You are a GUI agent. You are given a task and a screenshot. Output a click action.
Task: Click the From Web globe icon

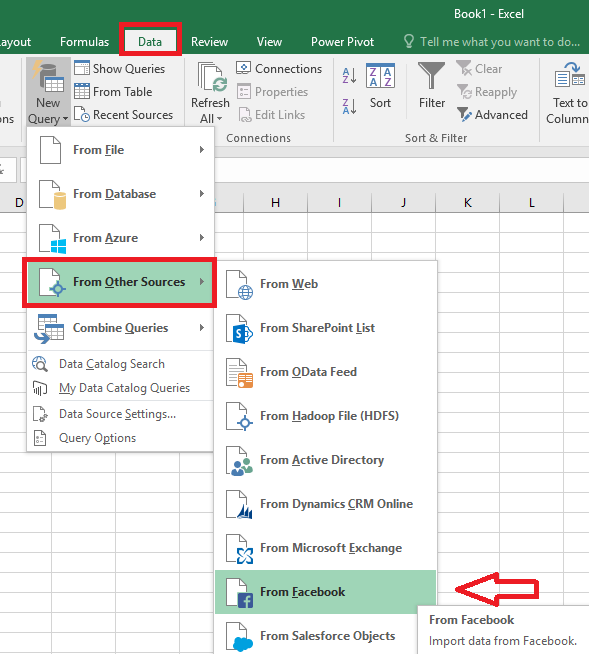(x=239, y=284)
